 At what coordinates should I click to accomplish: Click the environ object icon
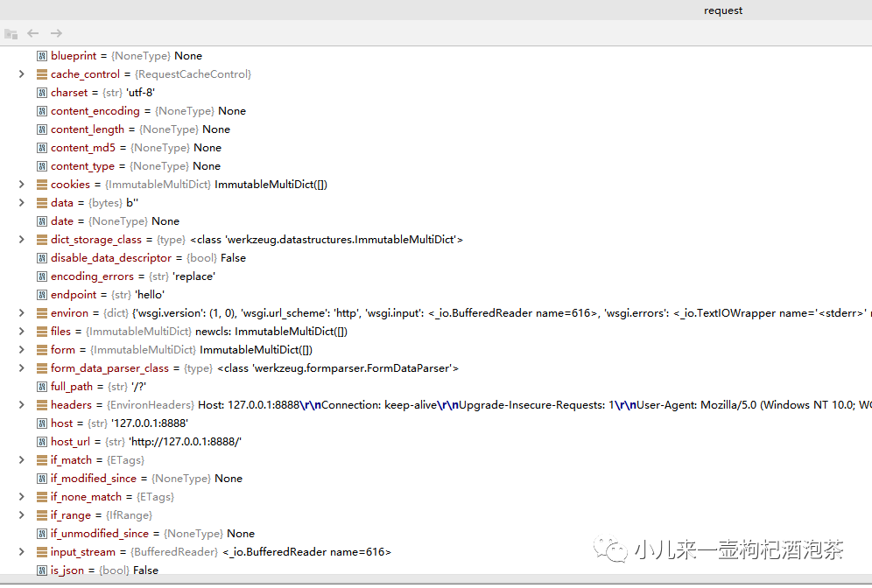(x=42, y=312)
